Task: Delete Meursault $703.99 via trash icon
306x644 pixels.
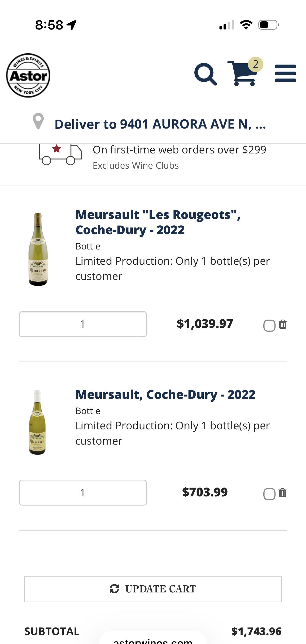Action: [x=282, y=493]
